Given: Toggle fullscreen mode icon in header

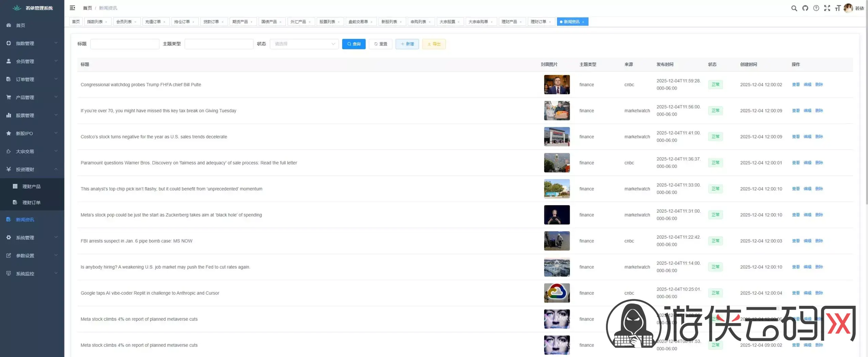Looking at the screenshot, I should click(x=827, y=8).
